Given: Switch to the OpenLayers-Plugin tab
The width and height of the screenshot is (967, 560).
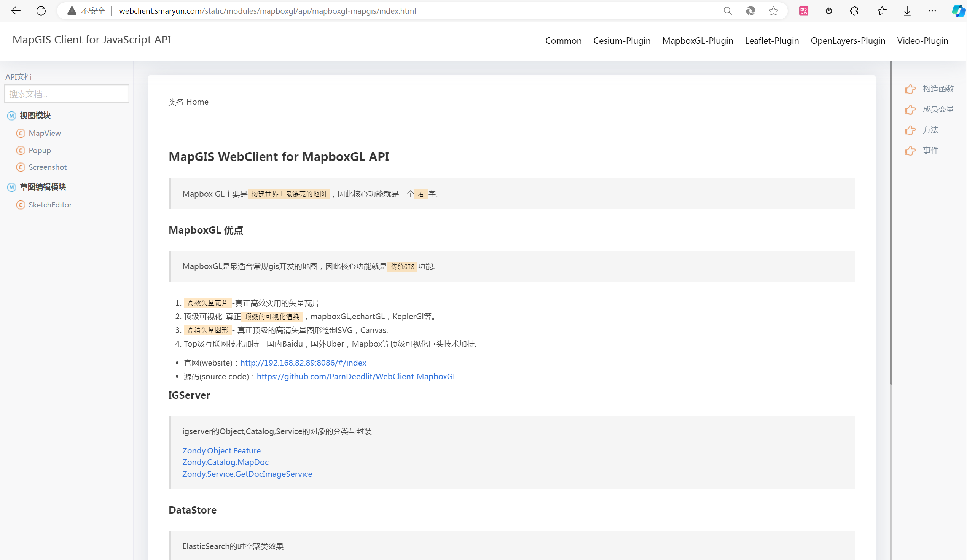Looking at the screenshot, I should tap(848, 41).
